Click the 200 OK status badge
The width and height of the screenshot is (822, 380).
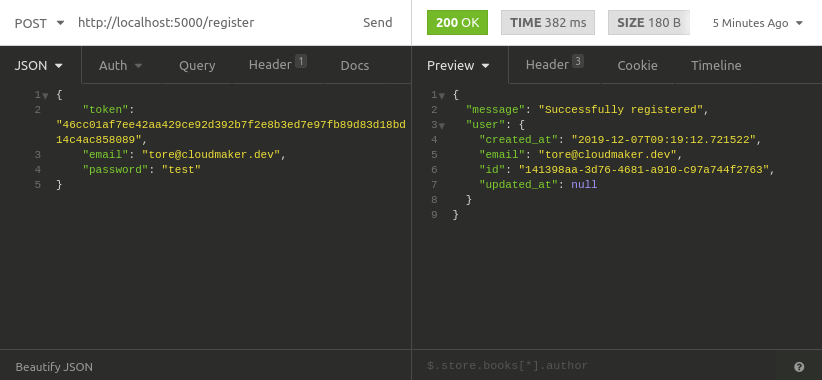point(457,23)
